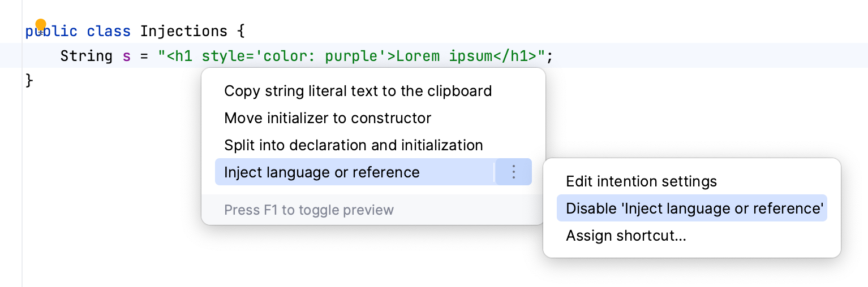Choose 'Move initializer to constructor' intention
The width and height of the screenshot is (868, 287).
coord(328,118)
